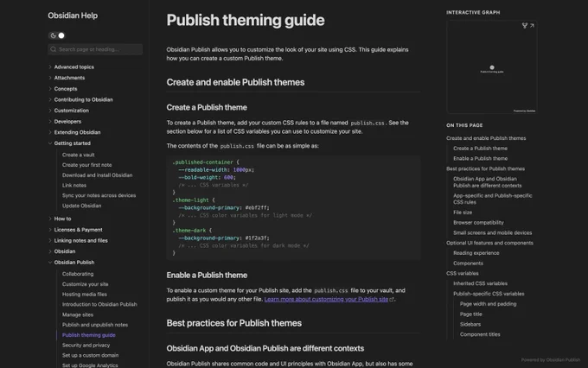
Task: Open the Collaborating page
Action: point(78,274)
